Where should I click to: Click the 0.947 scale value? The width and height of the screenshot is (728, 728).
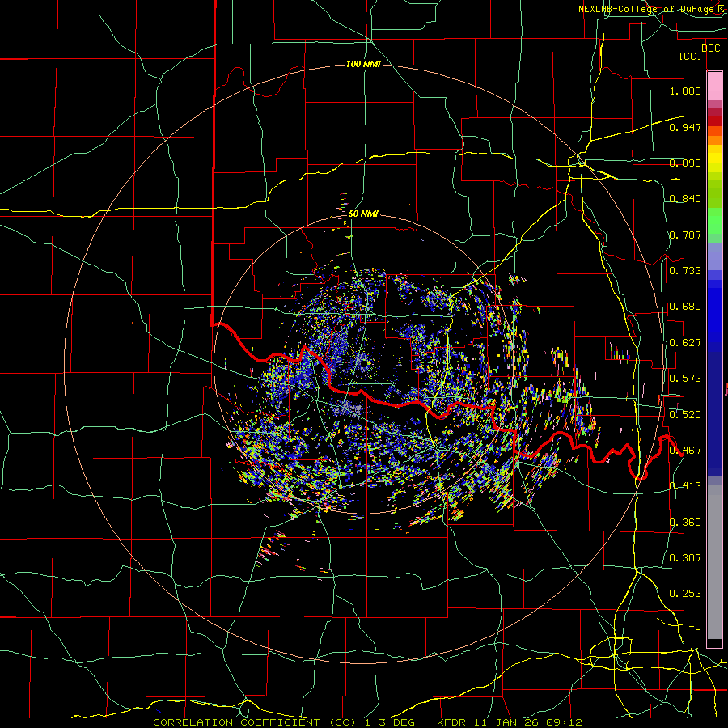(x=685, y=127)
